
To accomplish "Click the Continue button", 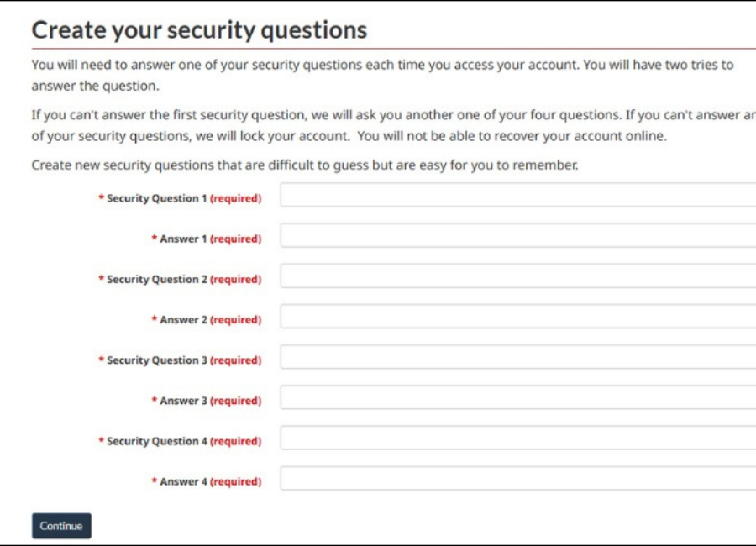I will pos(61,526).
